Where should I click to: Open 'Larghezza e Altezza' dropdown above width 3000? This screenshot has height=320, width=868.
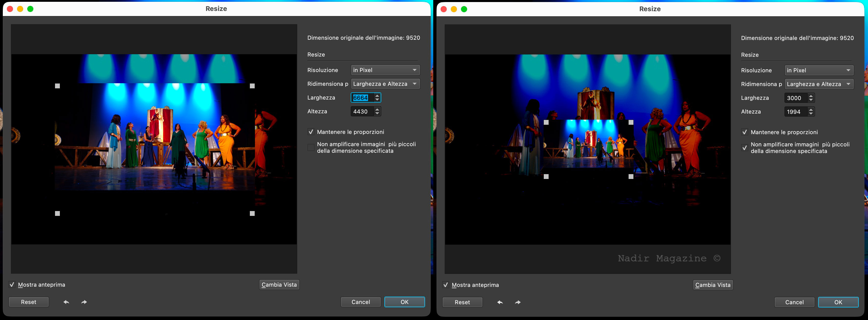click(x=819, y=84)
